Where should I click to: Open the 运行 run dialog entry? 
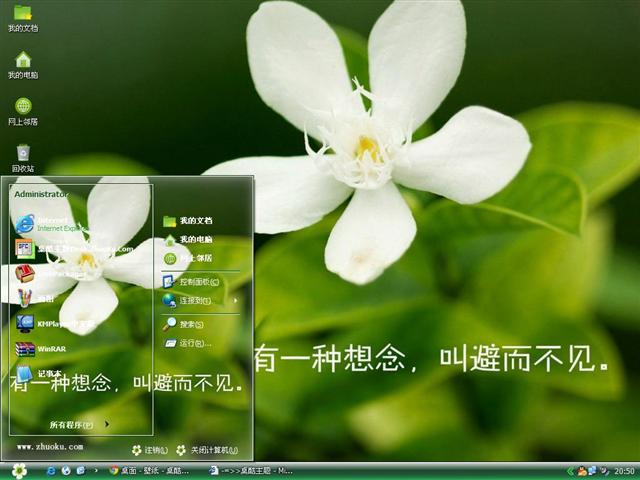tap(188, 343)
